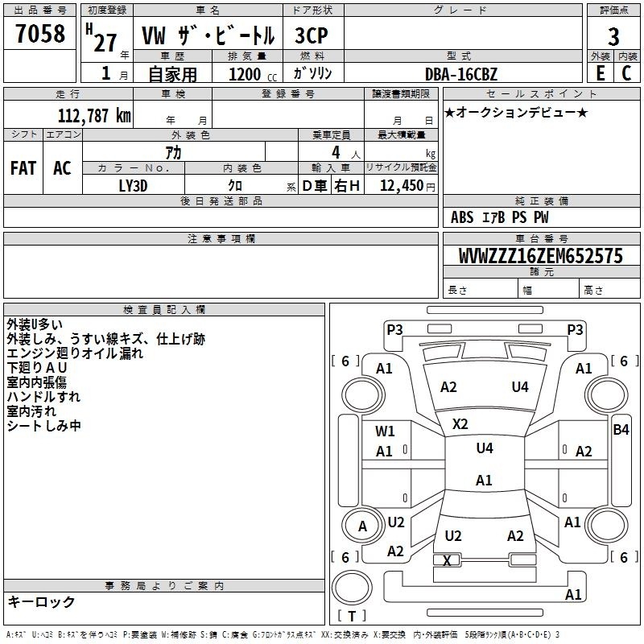
Task: Click the circled A wheel marker
Action: [x=362, y=526]
